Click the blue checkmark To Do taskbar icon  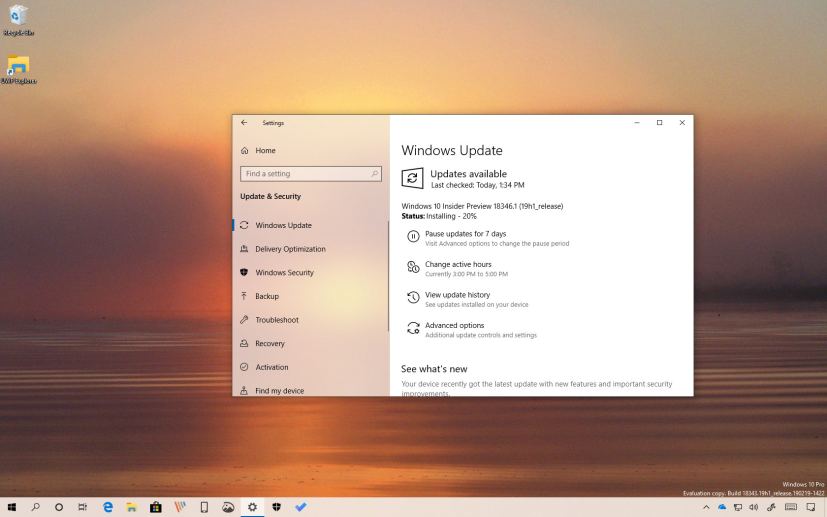[301, 507]
